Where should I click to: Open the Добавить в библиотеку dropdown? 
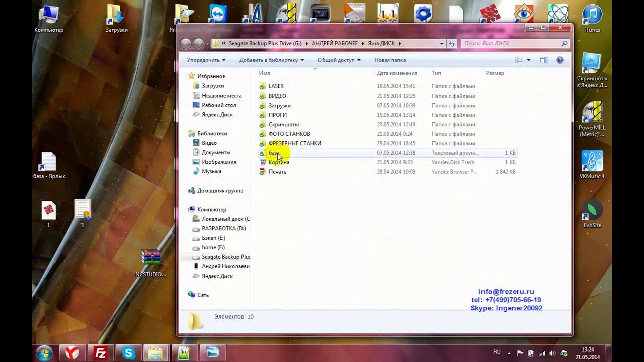(272, 60)
